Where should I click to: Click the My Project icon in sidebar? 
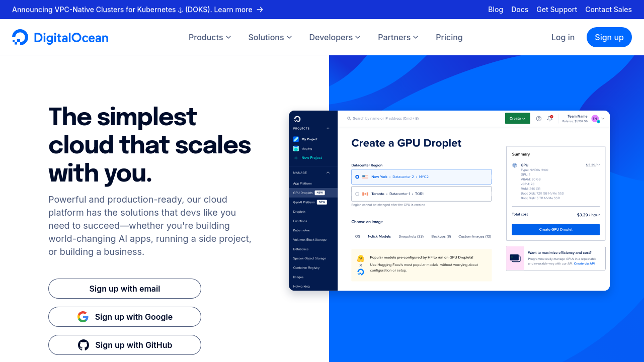pos(296,139)
